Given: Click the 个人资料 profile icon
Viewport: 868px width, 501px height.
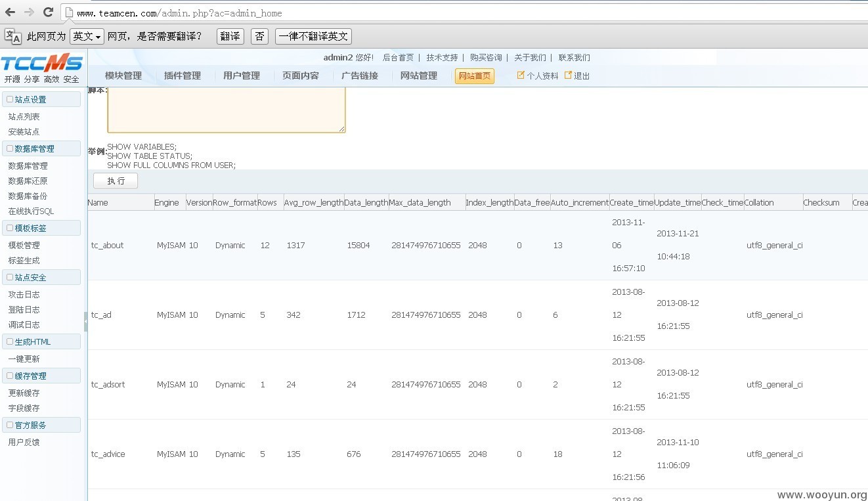Looking at the screenshot, I should point(521,76).
